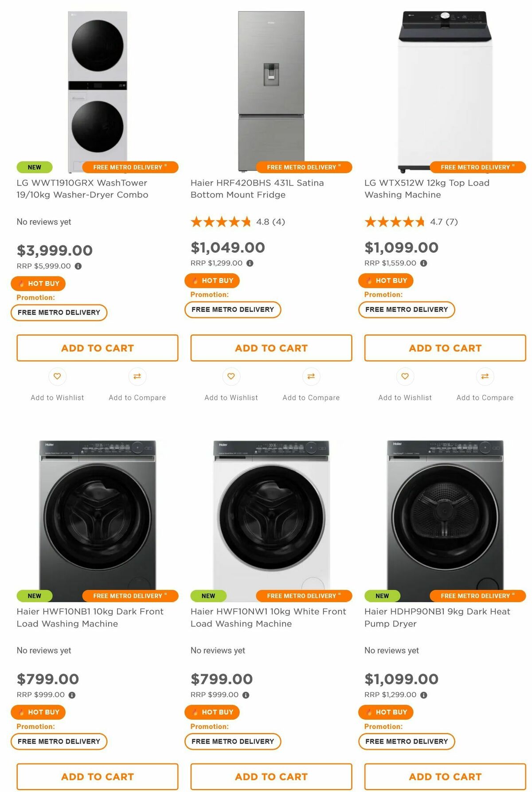Viewport: 532px width, 792px height.
Task: Open RRP info icon beside fridge $1,299.00
Action: tap(250, 263)
